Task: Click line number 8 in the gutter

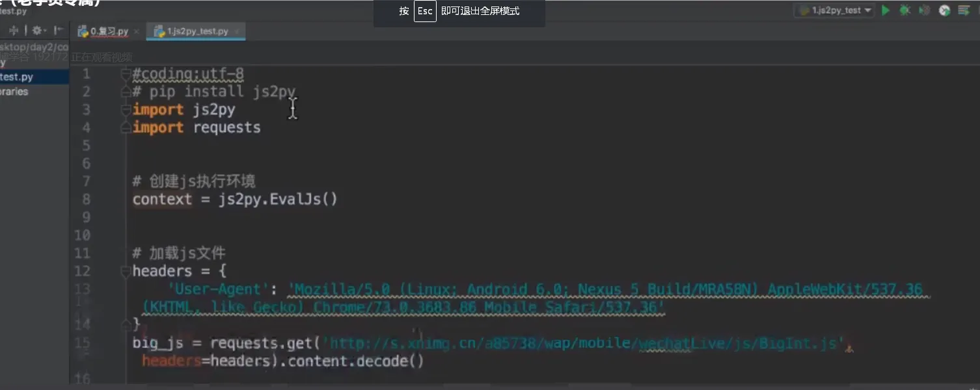Action: click(x=86, y=199)
